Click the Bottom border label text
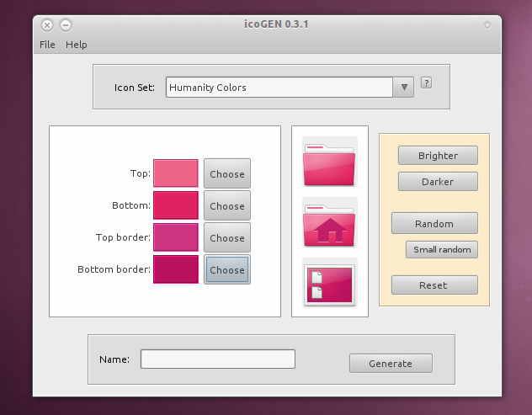 tap(114, 269)
